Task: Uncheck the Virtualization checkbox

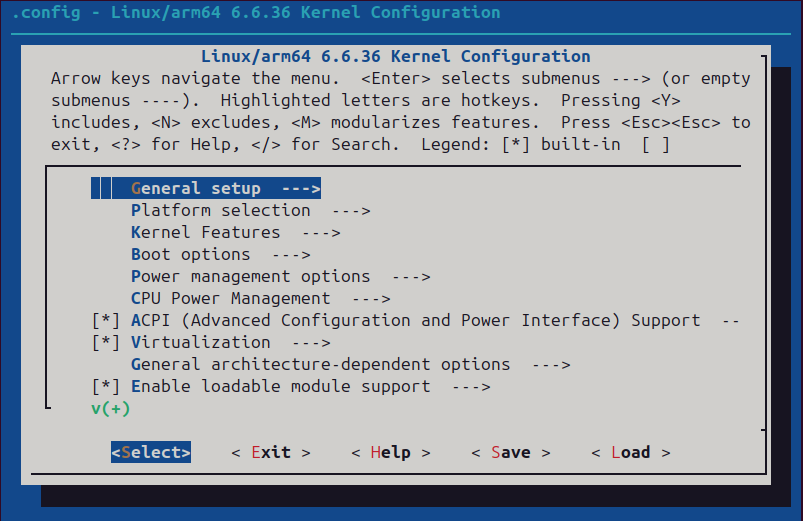Action: coord(105,342)
